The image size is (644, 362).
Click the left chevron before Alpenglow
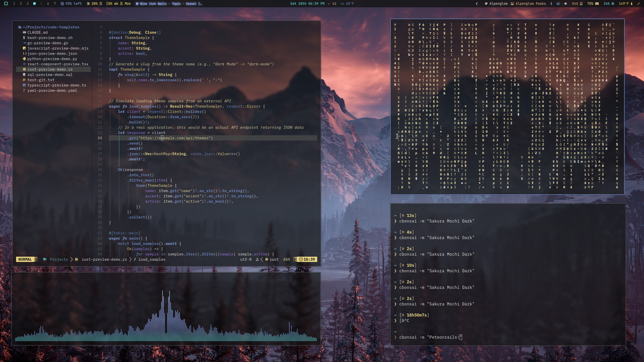point(477,4)
